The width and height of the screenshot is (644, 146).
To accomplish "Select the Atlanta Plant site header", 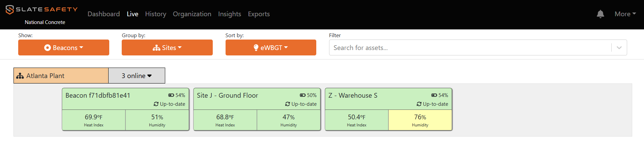I will tap(61, 76).
